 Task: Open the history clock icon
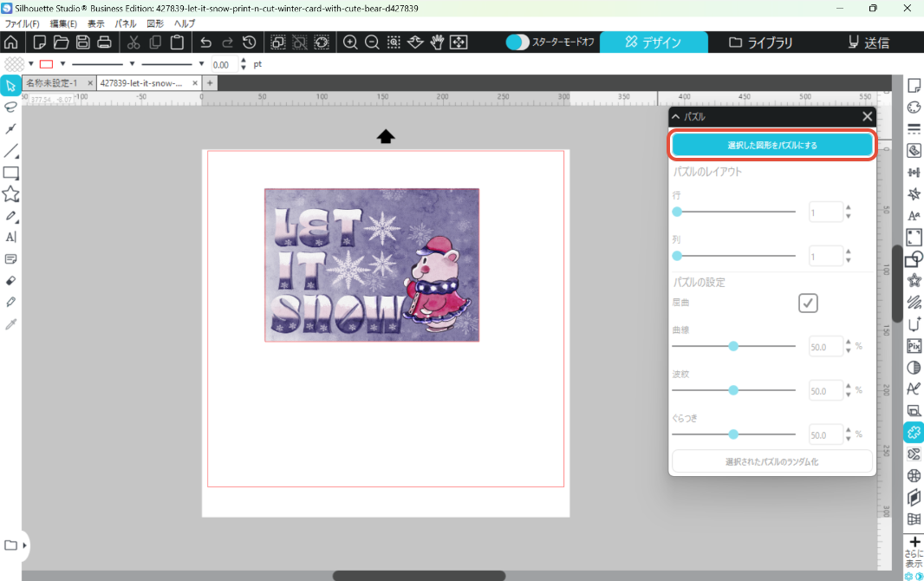point(250,42)
